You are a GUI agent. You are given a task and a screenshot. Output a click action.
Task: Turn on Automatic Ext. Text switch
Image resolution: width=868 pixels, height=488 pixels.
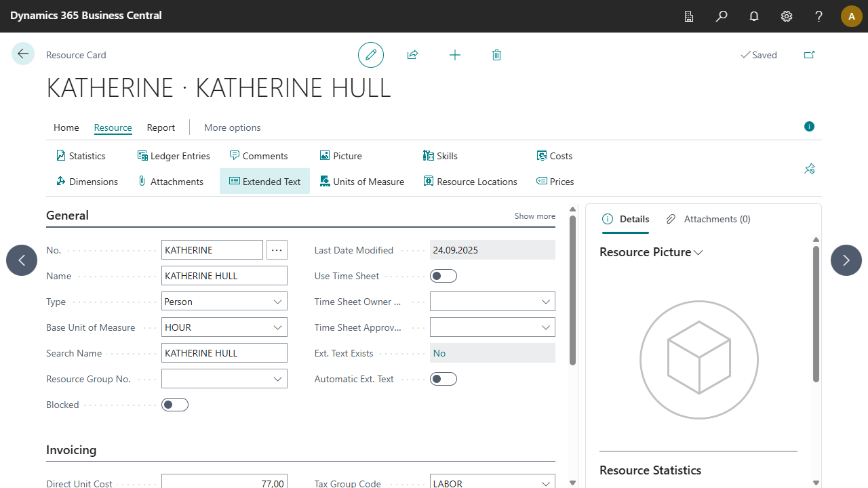click(443, 379)
